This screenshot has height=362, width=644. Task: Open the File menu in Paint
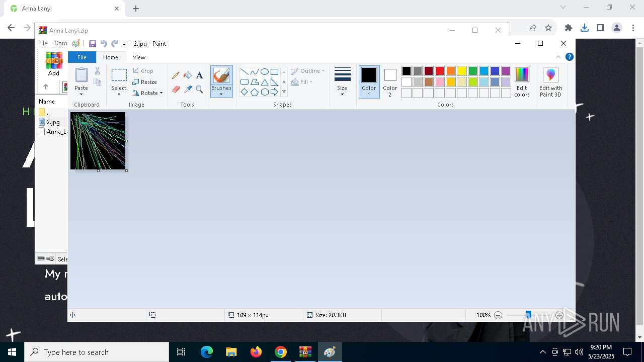click(x=82, y=57)
